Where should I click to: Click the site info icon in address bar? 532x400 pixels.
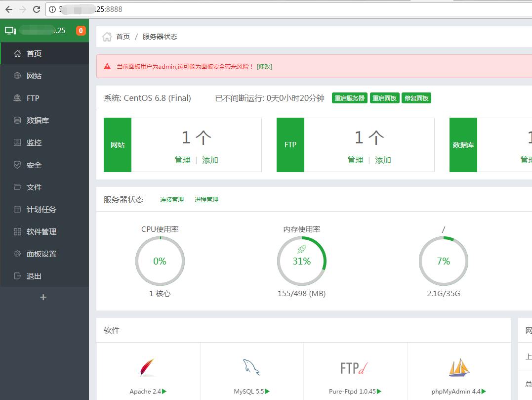[x=52, y=9]
